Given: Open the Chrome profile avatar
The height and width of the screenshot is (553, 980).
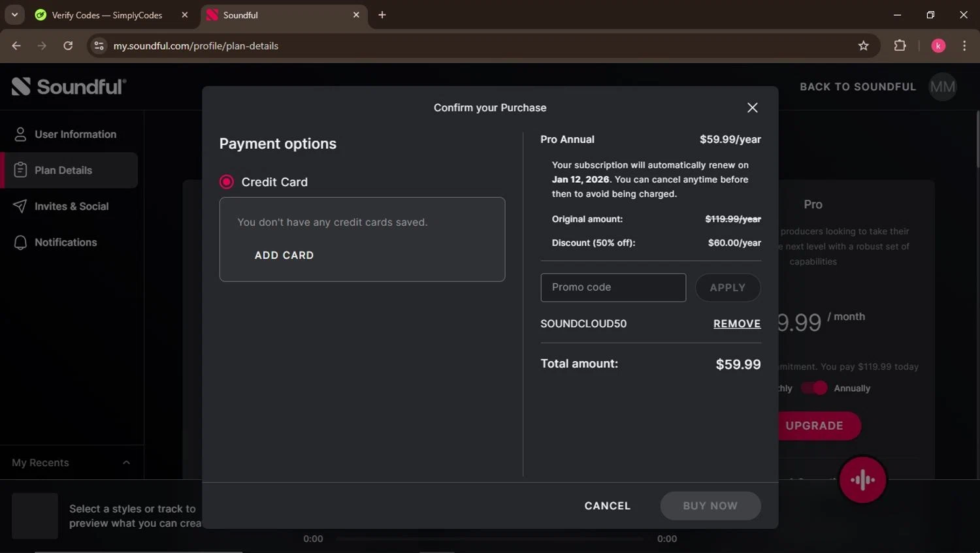Looking at the screenshot, I should tap(938, 46).
